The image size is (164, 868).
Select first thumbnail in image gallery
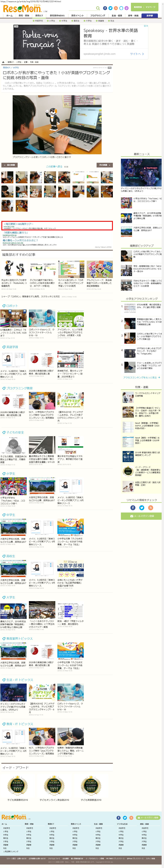[7, 177]
